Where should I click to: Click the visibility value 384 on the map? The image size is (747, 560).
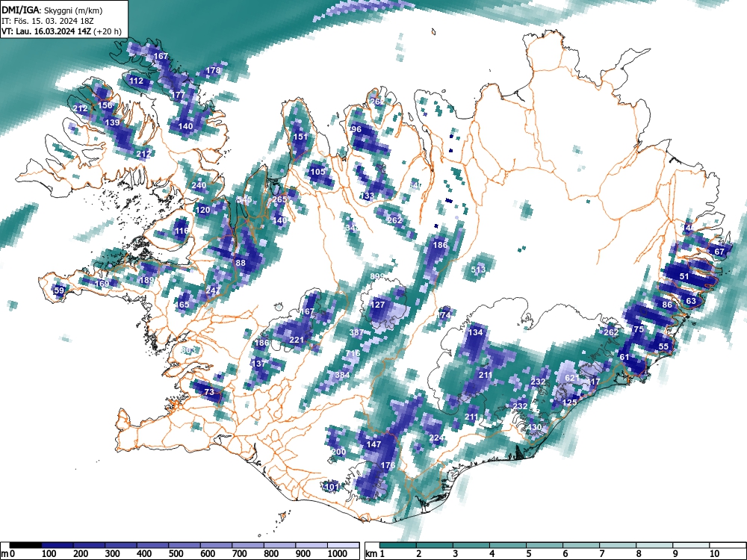click(x=342, y=375)
